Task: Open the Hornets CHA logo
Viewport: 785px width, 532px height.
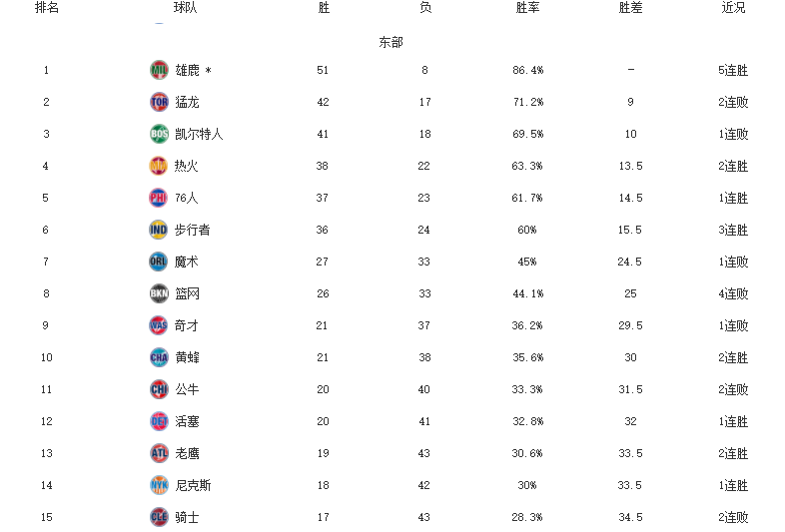Action: (159, 357)
